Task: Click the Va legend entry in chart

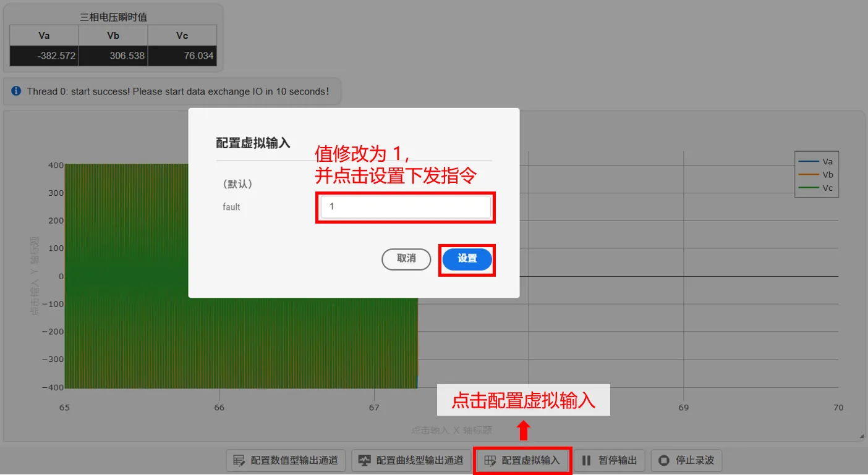Action: [x=816, y=161]
